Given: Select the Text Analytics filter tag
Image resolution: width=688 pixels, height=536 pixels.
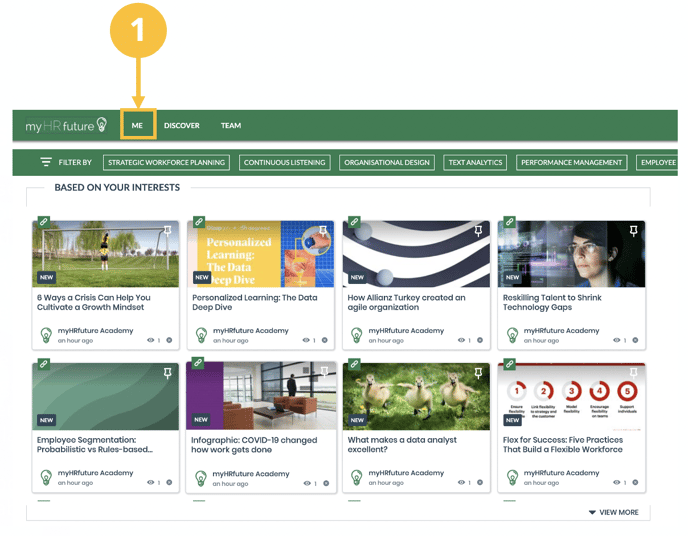Looking at the screenshot, I should point(476,162).
